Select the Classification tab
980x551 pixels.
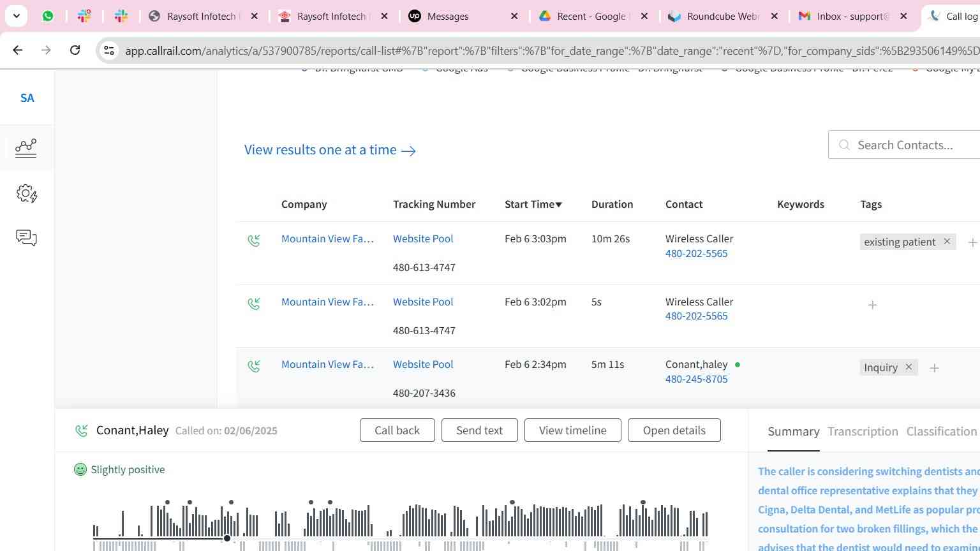pyautogui.click(x=941, y=432)
